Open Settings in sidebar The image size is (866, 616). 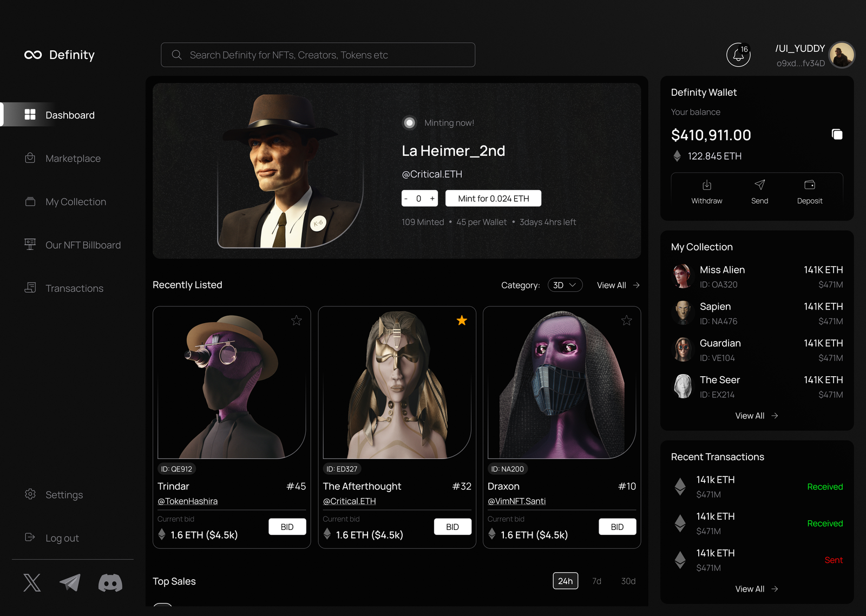tap(54, 495)
